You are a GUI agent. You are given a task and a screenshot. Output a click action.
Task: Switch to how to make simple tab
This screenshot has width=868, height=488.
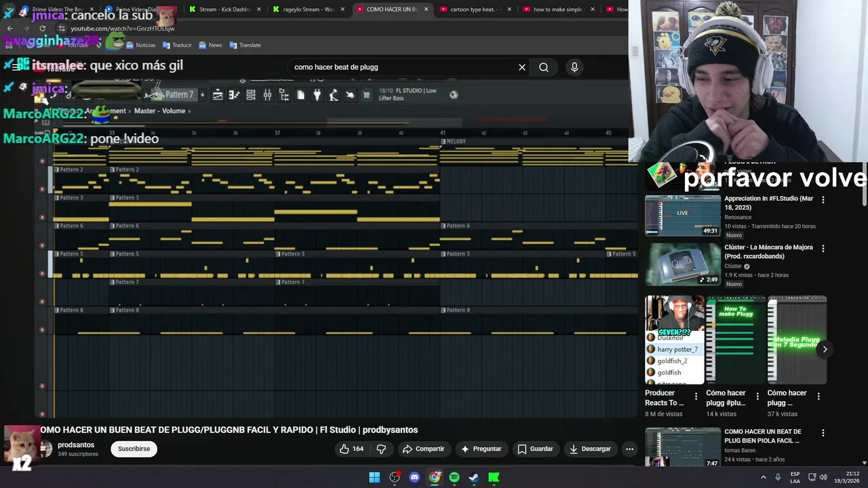click(558, 9)
